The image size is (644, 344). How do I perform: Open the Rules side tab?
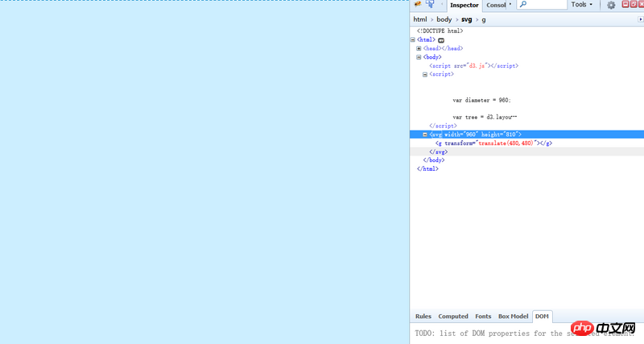click(x=423, y=316)
